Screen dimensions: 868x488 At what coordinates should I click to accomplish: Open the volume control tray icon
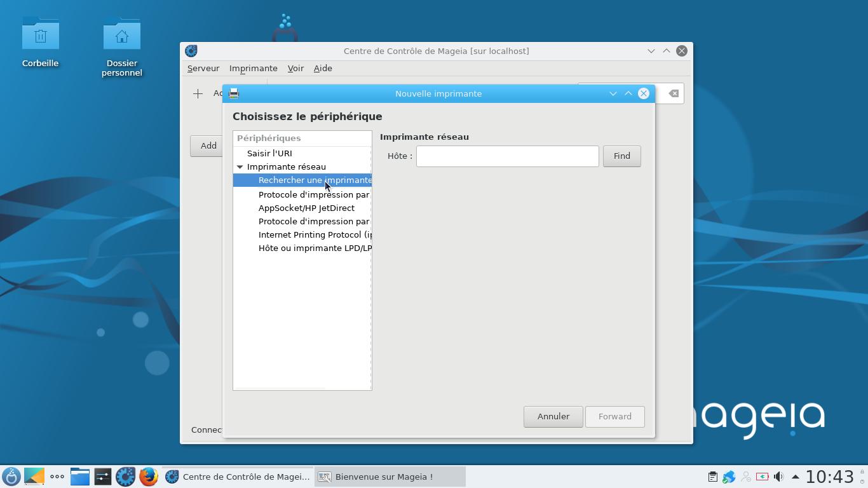778,477
